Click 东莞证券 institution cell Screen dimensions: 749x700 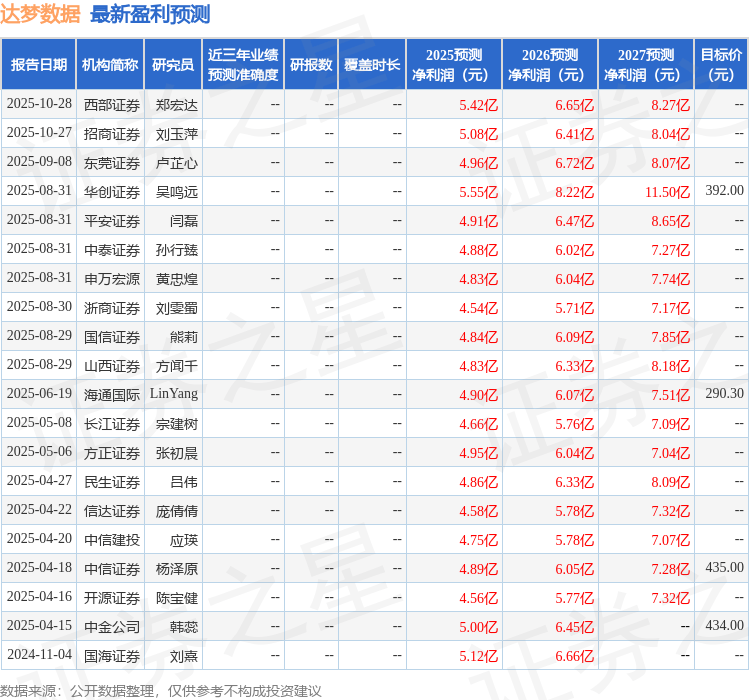click(x=112, y=163)
